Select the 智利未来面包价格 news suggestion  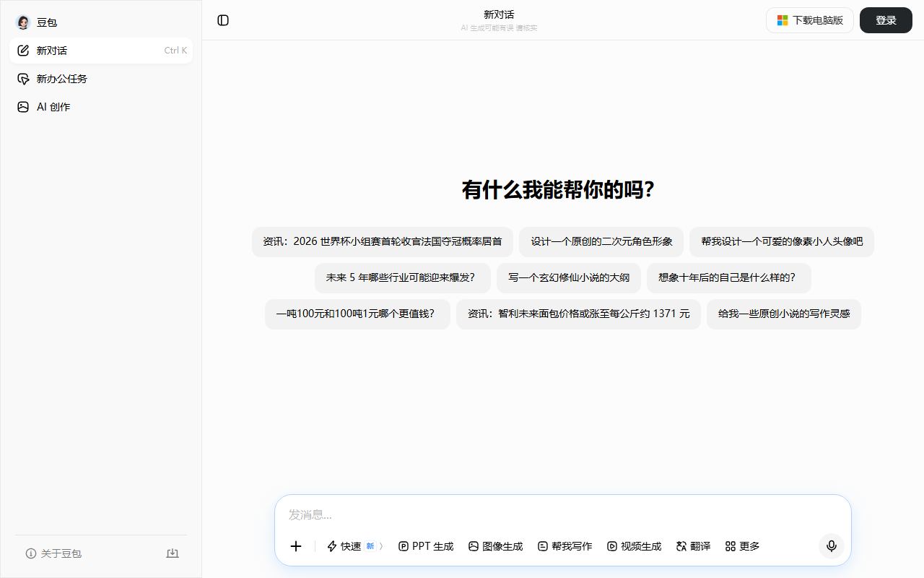[578, 314]
